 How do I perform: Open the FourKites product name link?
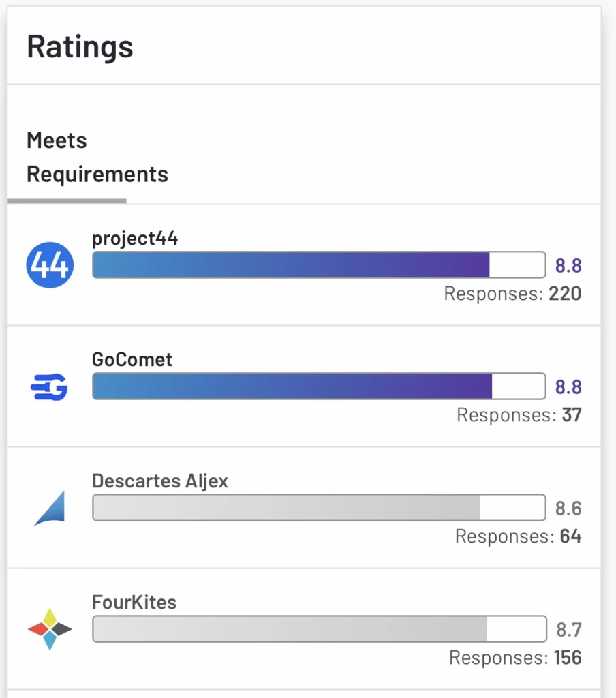coord(134,602)
